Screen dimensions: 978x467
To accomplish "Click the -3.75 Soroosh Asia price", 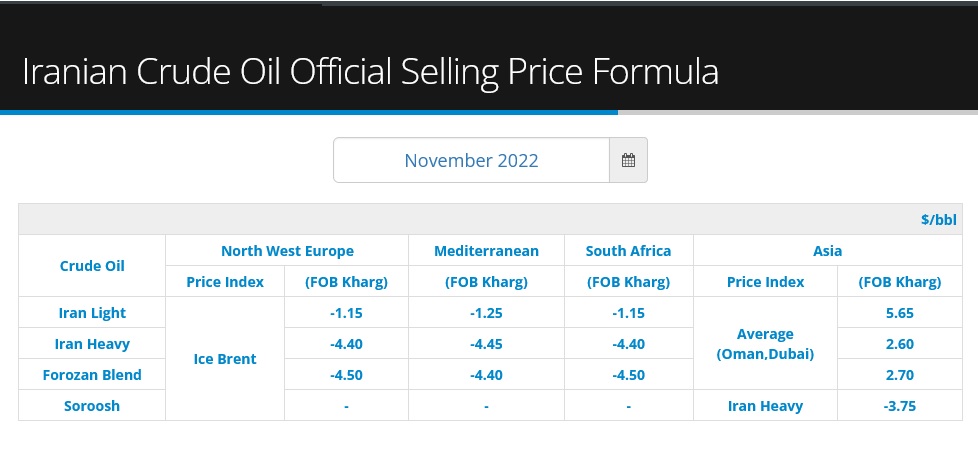I will (900, 406).
